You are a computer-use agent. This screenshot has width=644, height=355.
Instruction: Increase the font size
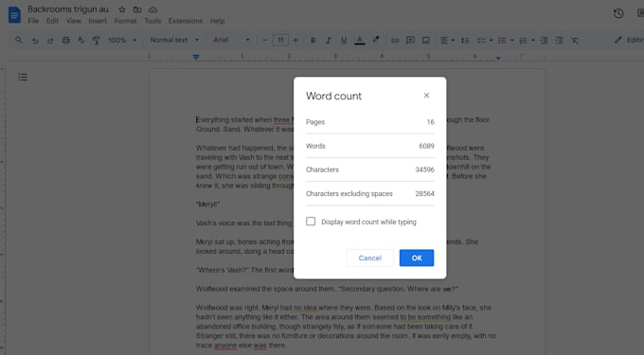[295, 40]
